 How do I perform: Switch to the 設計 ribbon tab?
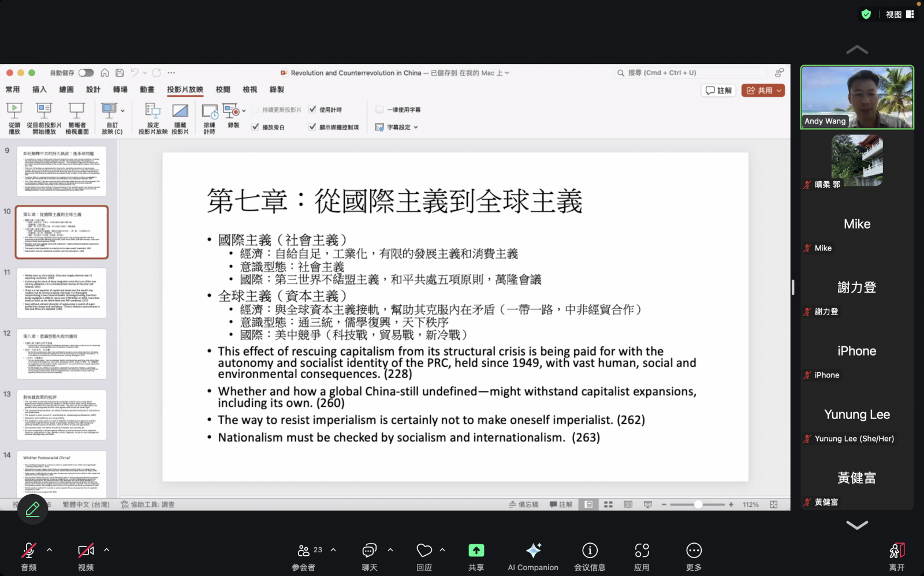(x=93, y=89)
